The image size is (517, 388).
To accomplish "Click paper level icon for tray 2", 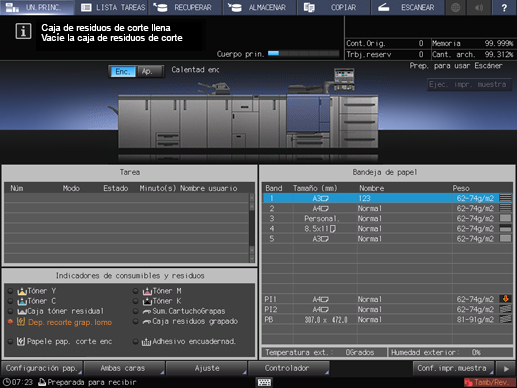I will click(x=505, y=208).
